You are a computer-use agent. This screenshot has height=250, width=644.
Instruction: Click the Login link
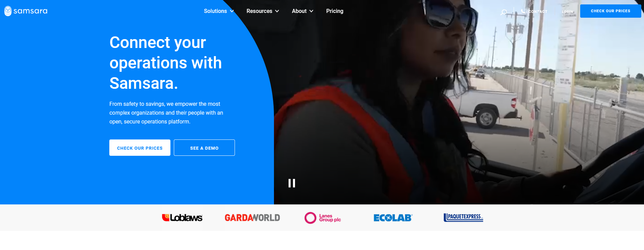pyautogui.click(x=568, y=12)
